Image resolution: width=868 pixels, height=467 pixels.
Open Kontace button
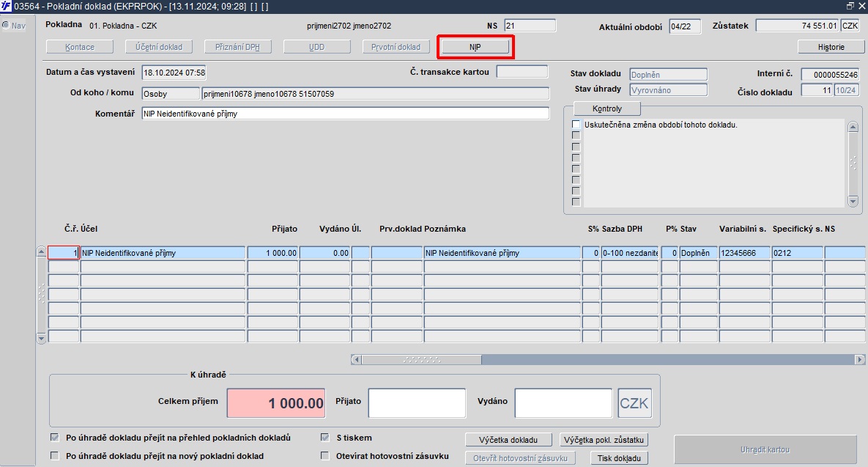click(x=80, y=47)
